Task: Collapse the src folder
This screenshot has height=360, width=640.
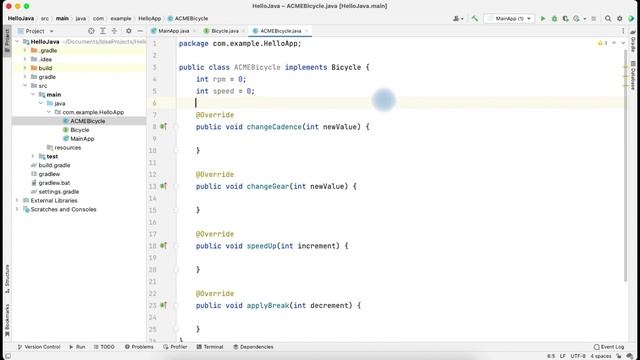Action: (x=25, y=86)
